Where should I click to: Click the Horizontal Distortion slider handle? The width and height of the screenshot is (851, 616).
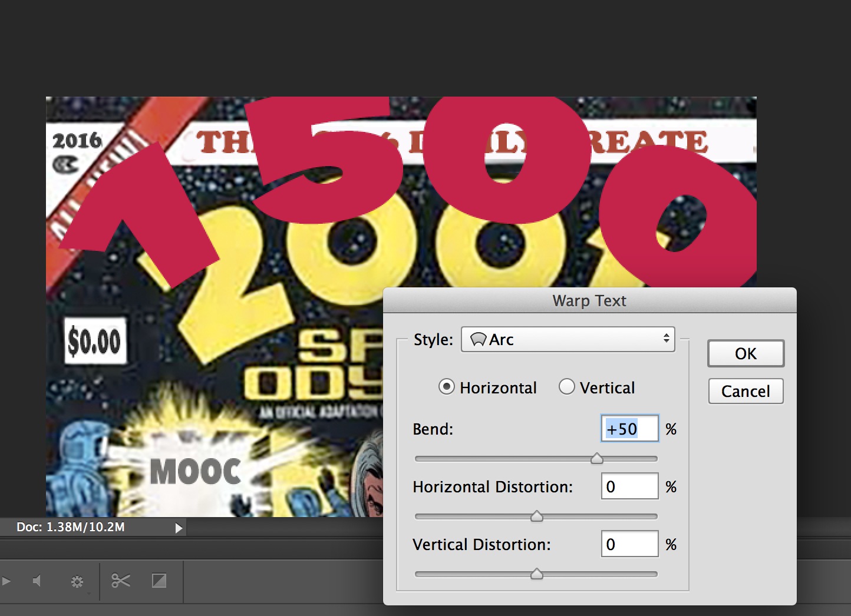(x=536, y=516)
